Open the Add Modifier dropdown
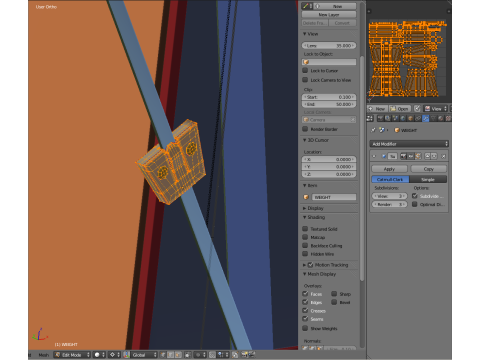The height and width of the screenshot is (360, 480). 409,144
